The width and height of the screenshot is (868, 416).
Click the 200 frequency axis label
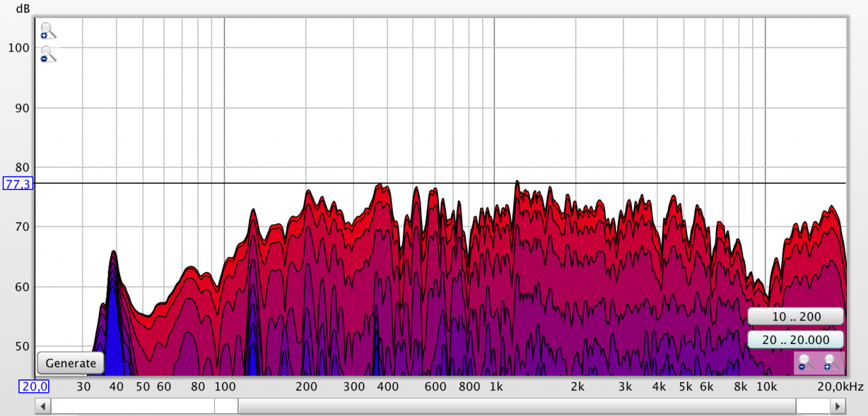coord(307,387)
